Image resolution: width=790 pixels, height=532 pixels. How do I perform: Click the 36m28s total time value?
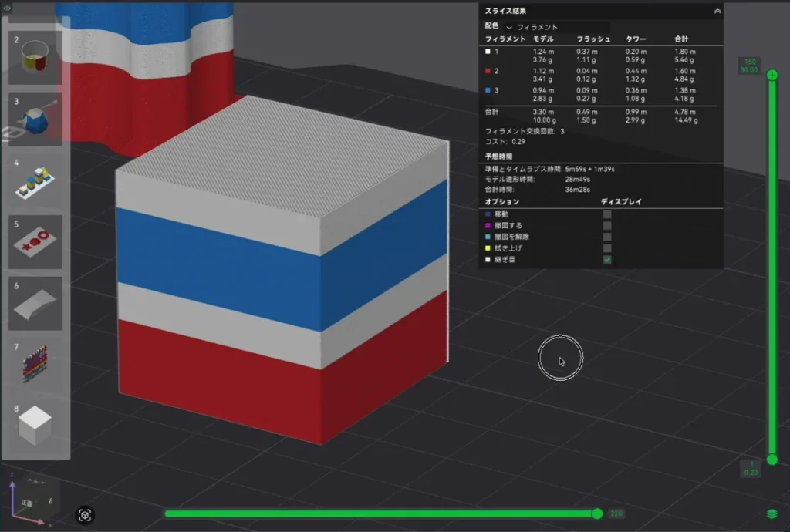click(x=577, y=190)
